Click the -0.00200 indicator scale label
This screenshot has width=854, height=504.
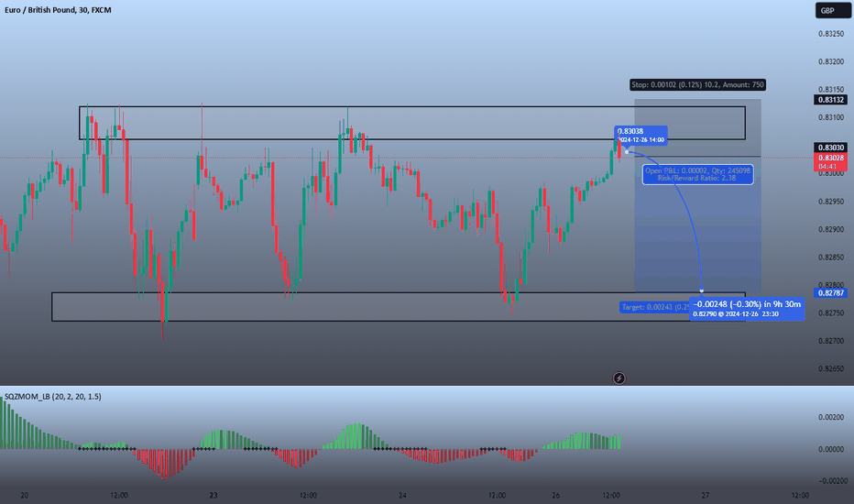tap(833, 480)
